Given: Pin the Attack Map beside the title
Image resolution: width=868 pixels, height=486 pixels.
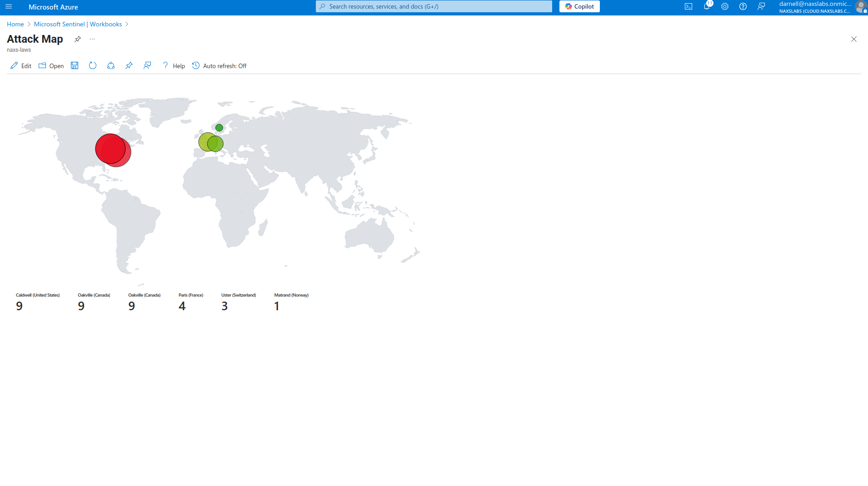Looking at the screenshot, I should coord(78,39).
